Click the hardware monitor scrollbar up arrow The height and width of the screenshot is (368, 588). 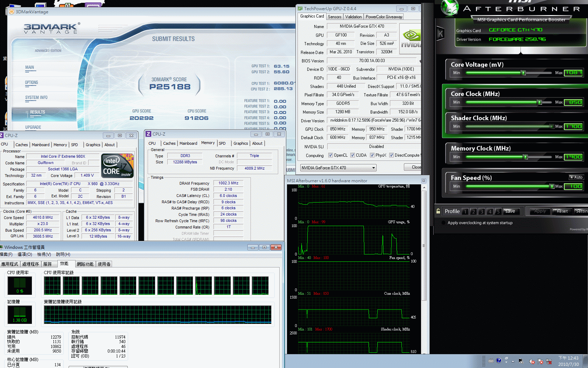(x=424, y=188)
